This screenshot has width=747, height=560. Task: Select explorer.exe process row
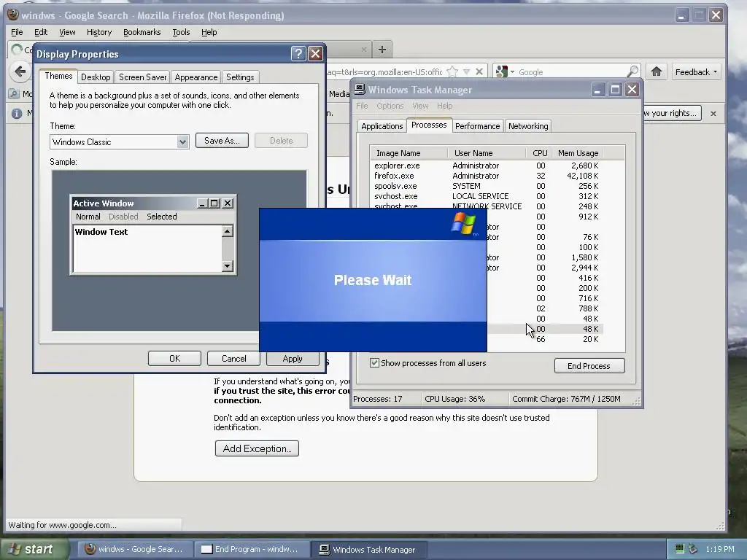(x=487, y=166)
